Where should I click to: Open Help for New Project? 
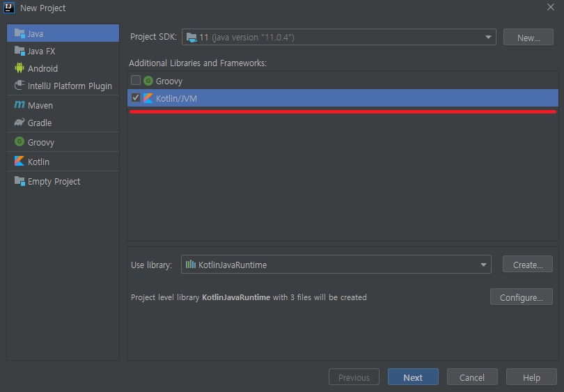click(531, 377)
